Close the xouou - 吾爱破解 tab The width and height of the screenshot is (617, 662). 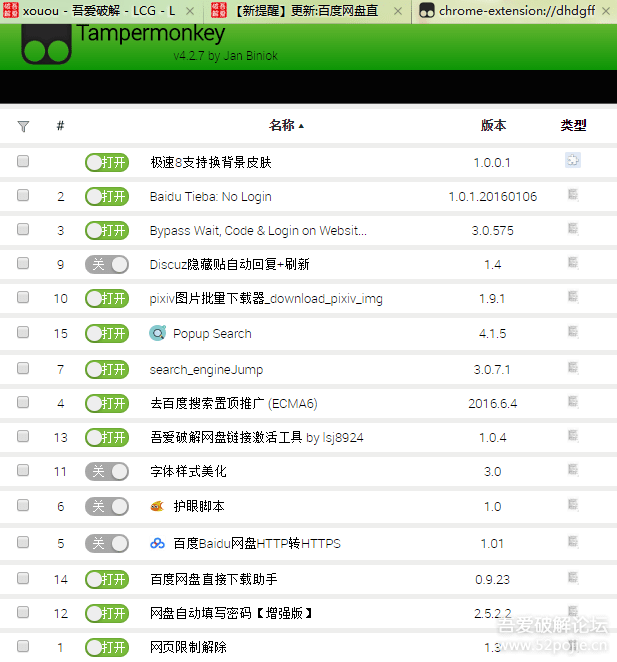(190, 11)
